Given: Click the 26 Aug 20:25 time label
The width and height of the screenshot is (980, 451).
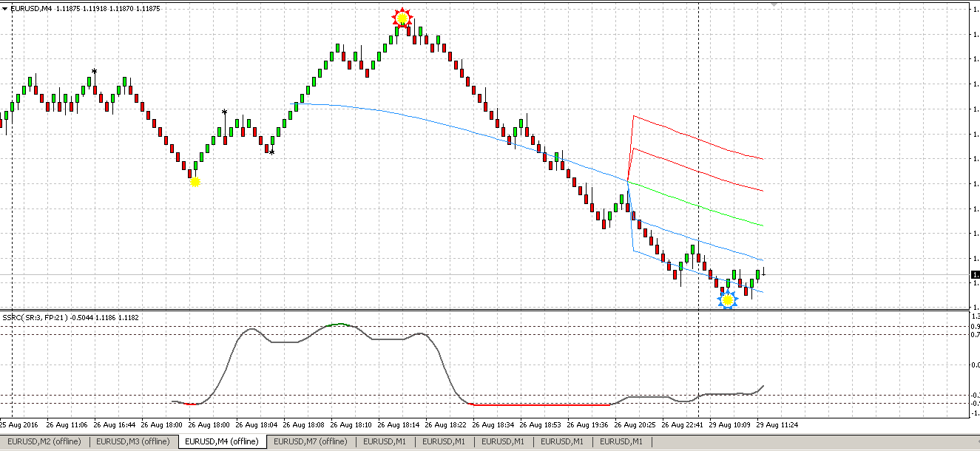Looking at the screenshot, I should pyautogui.click(x=636, y=425).
